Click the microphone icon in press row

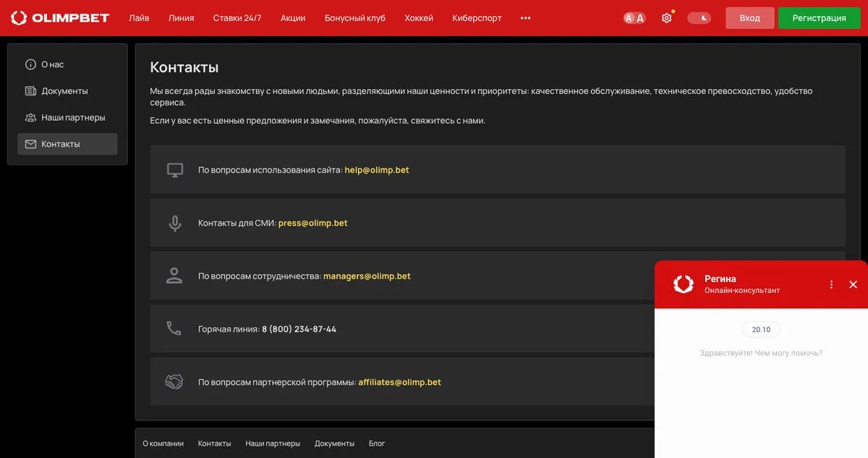(174, 224)
